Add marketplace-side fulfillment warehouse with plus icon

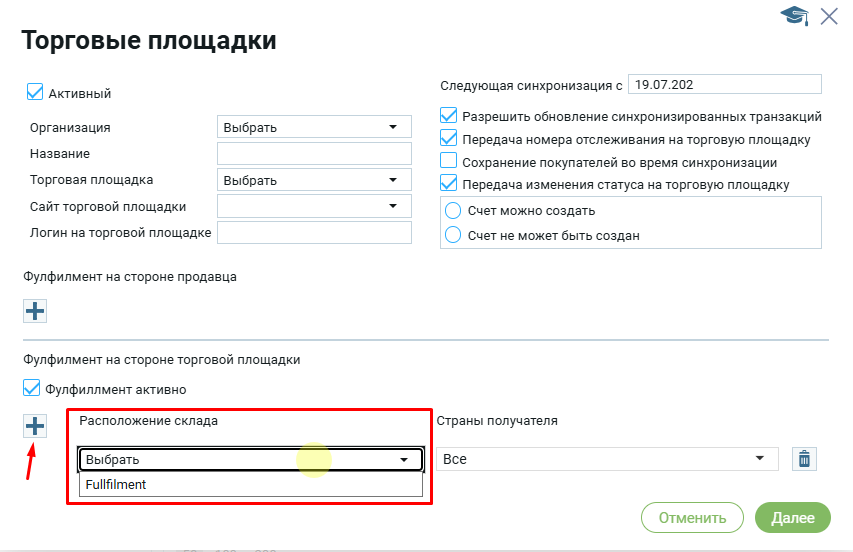(x=35, y=426)
